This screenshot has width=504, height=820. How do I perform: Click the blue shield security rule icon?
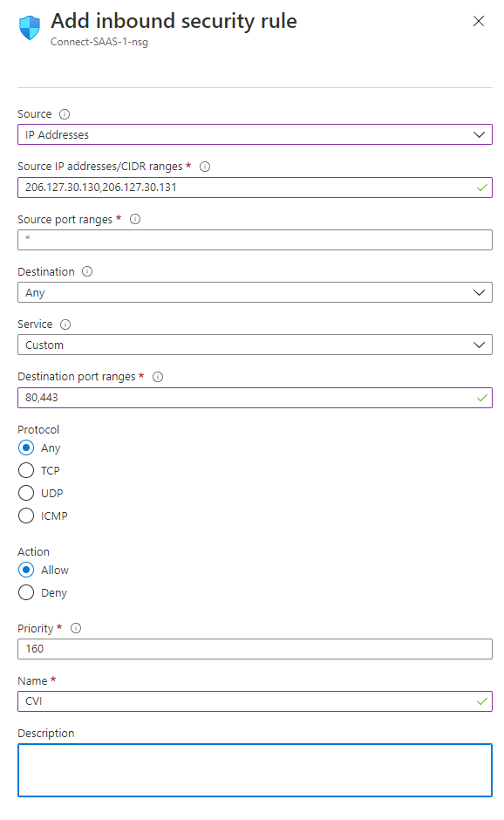[x=30, y=27]
